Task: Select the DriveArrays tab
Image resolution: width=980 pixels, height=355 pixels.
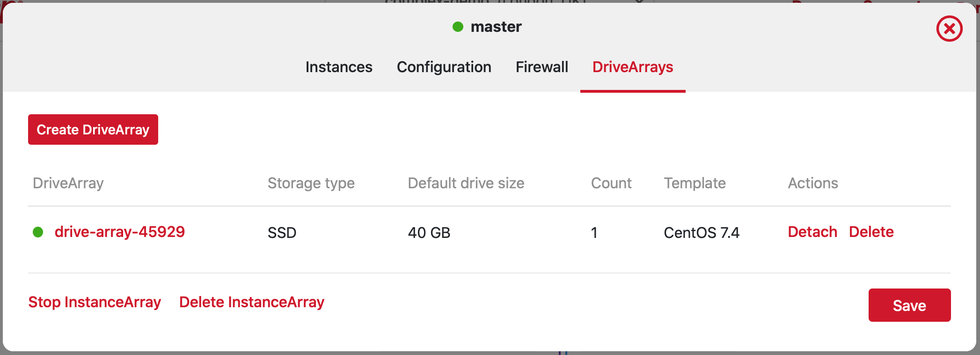Action: pyautogui.click(x=632, y=67)
